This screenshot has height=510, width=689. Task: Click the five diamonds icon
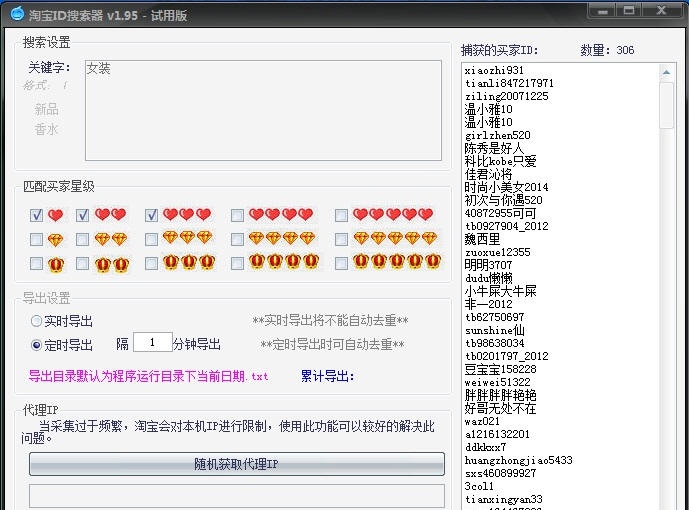point(394,238)
